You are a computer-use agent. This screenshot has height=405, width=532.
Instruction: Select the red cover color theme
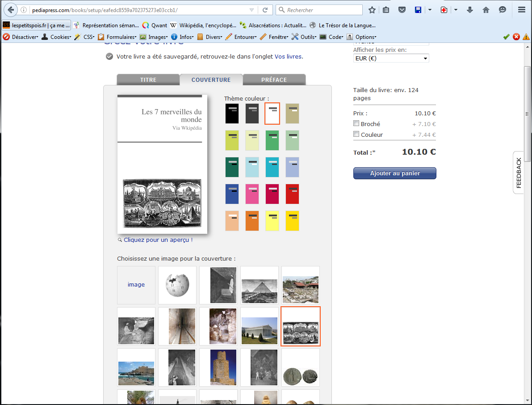(292, 194)
